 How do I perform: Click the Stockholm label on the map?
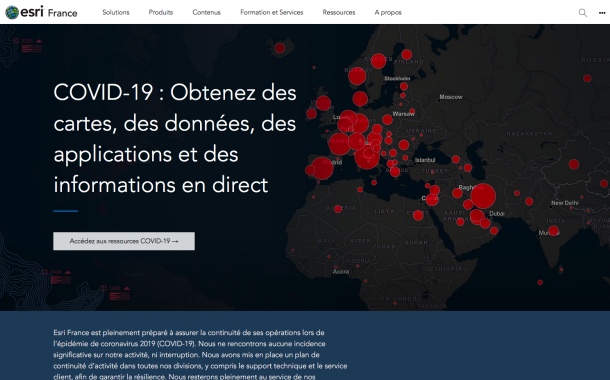[397, 79]
